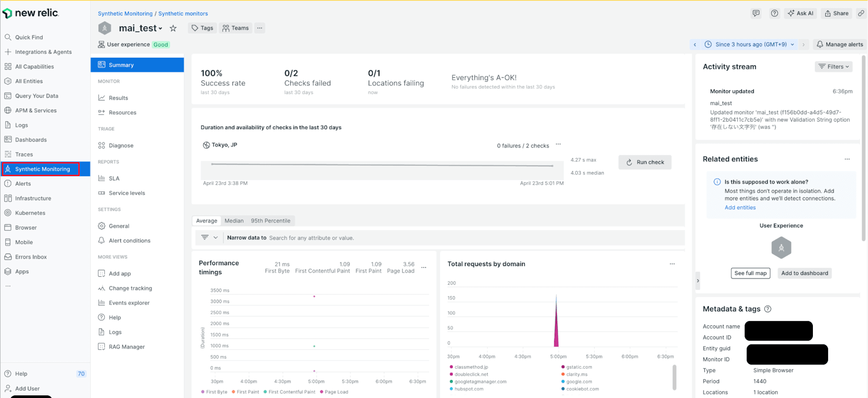Expand the filter options chevron in narrow bar
Viewport: 868px width, 398px height.
pyautogui.click(x=215, y=238)
